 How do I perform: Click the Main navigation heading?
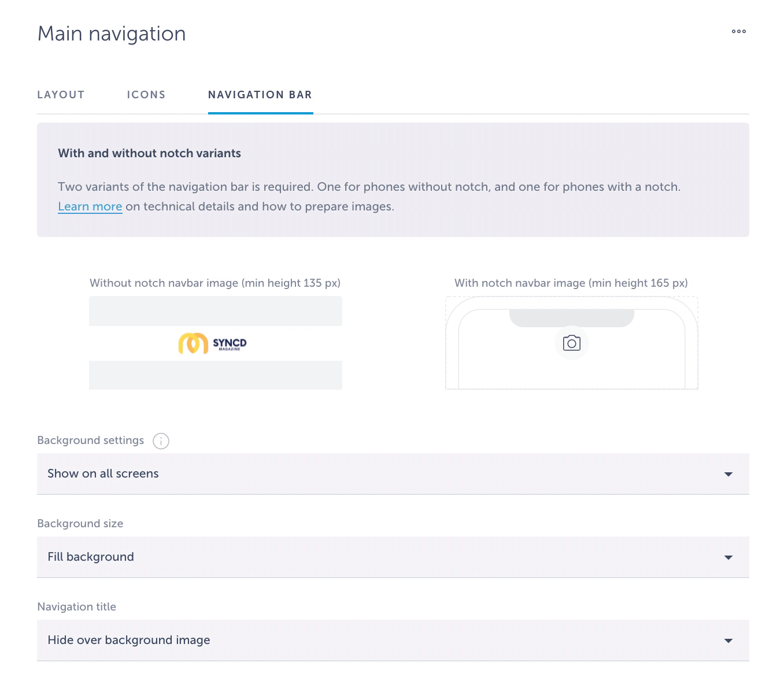pos(112,34)
